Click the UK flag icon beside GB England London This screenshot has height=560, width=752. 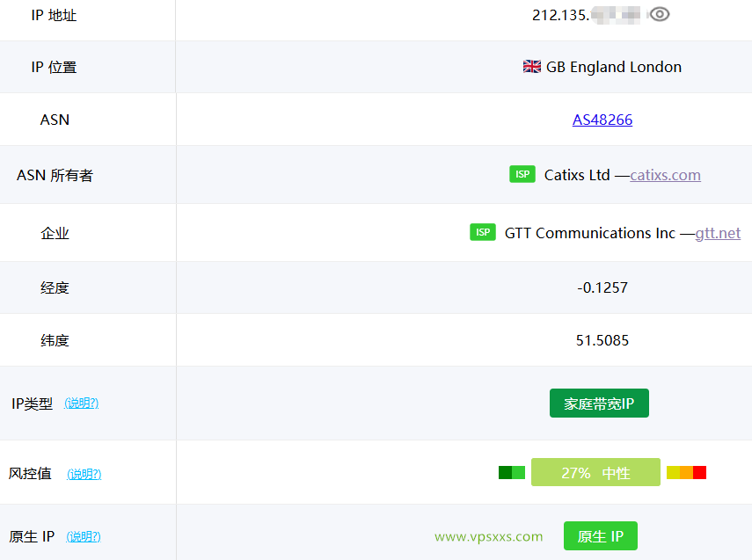point(532,67)
